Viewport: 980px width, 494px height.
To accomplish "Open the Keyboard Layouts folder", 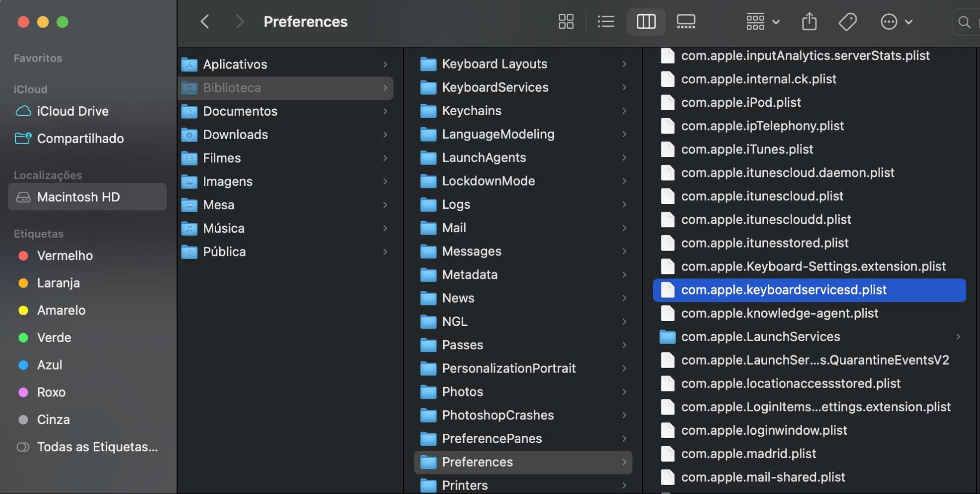I will pos(523,64).
